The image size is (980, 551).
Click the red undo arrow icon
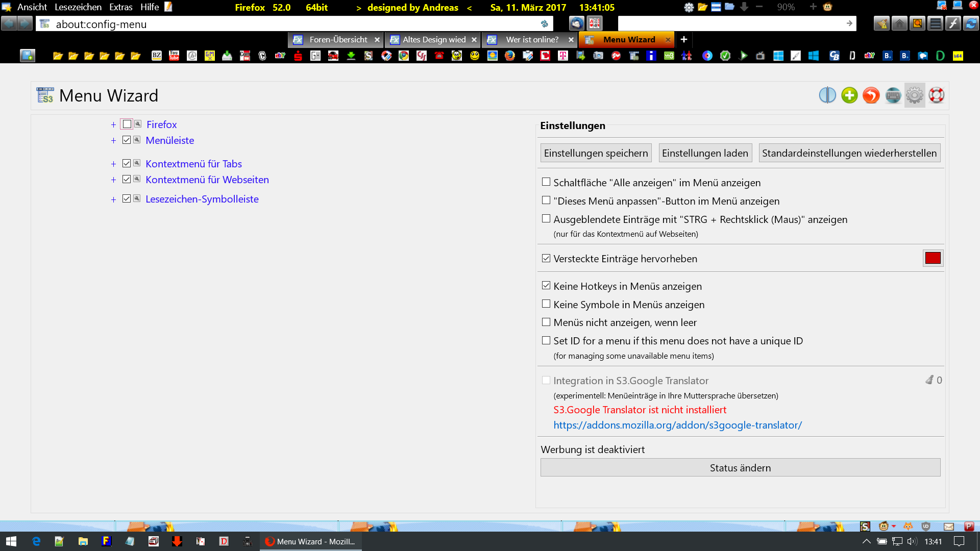tap(871, 95)
